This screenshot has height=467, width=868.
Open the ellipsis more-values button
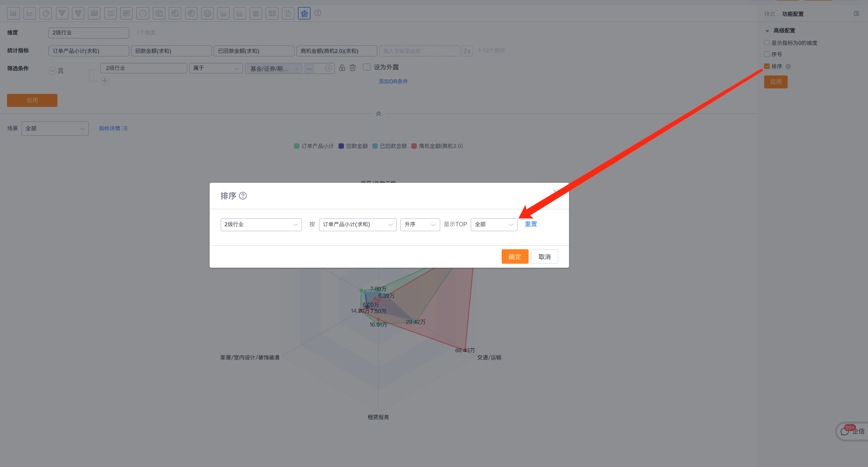click(309, 69)
